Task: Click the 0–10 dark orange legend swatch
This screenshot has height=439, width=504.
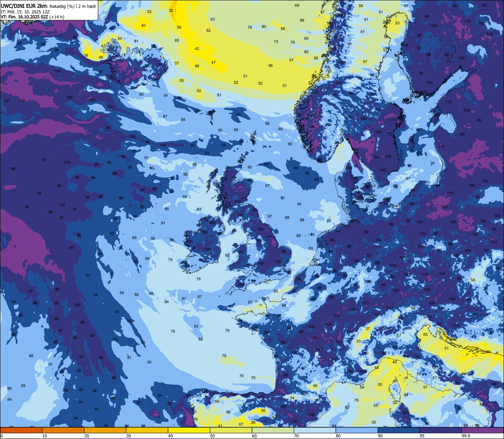Action: (x=21, y=430)
